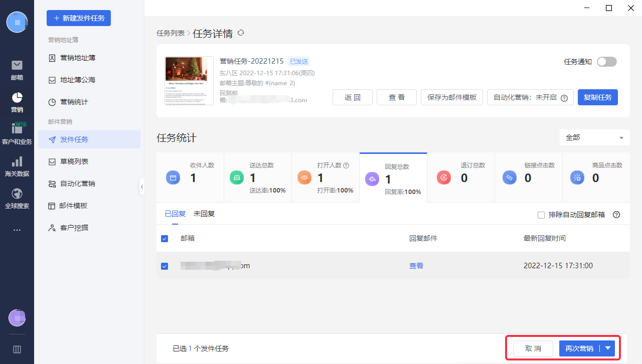Uncheck the select-all checkbox in 邮箱 header
642x364 pixels.
click(x=165, y=239)
